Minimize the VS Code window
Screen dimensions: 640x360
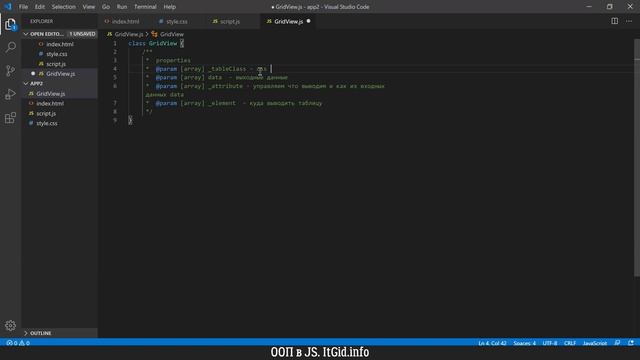tap(589, 7)
